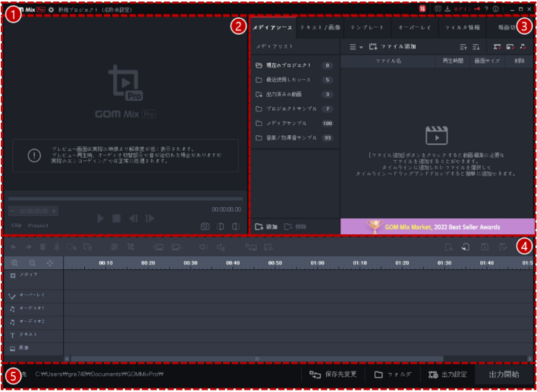
Task: Zoom out the timeline with the magnifier minus
Action: 32,262
